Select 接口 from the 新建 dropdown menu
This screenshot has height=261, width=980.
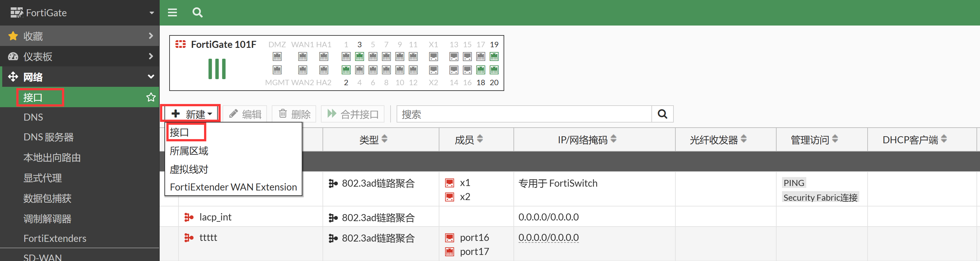pos(179,132)
